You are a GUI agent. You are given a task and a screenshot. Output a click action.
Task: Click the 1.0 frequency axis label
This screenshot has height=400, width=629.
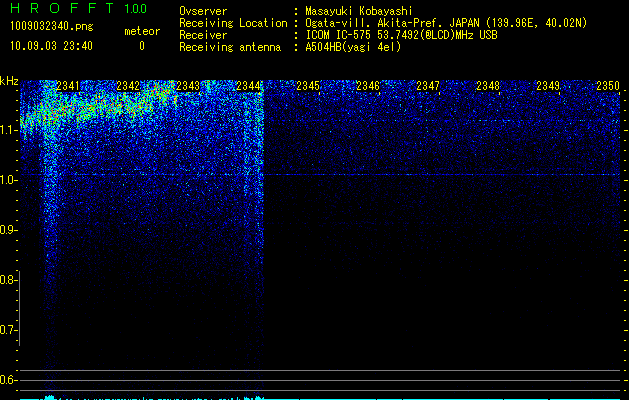9,180
